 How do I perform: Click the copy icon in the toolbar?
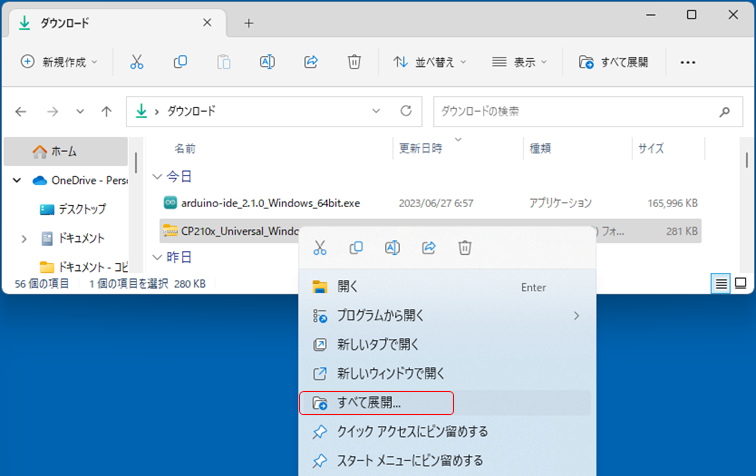click(x=180, y=62)
